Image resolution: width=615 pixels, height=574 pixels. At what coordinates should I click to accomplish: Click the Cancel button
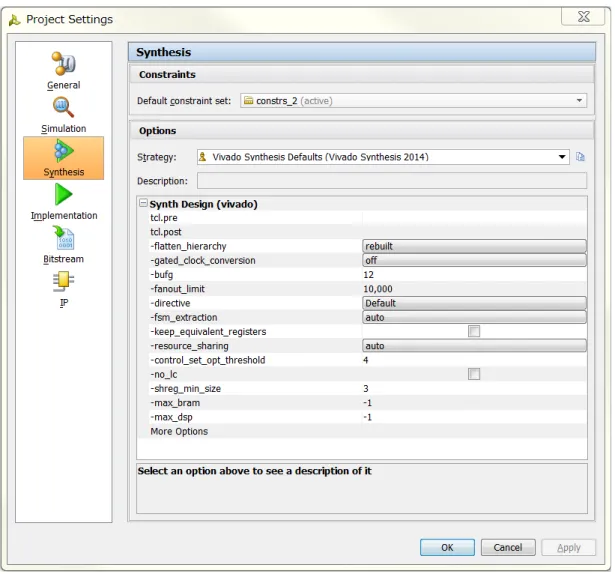pyautogui.click(x=508, y=547)
